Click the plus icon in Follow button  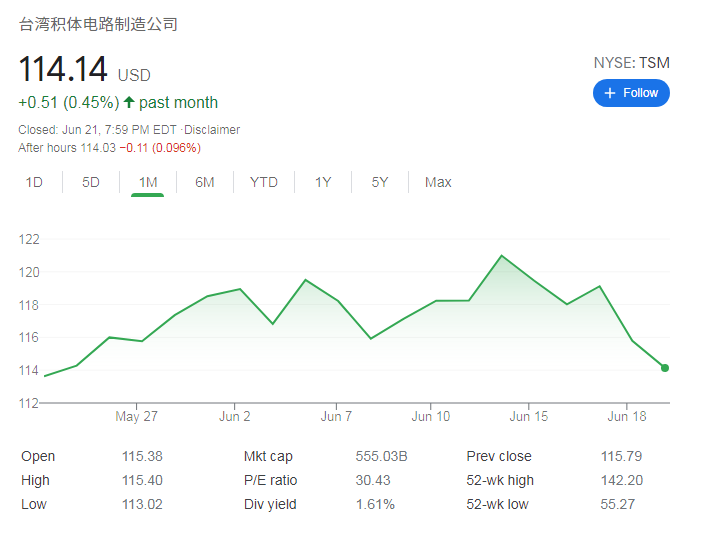coord(611,93)
